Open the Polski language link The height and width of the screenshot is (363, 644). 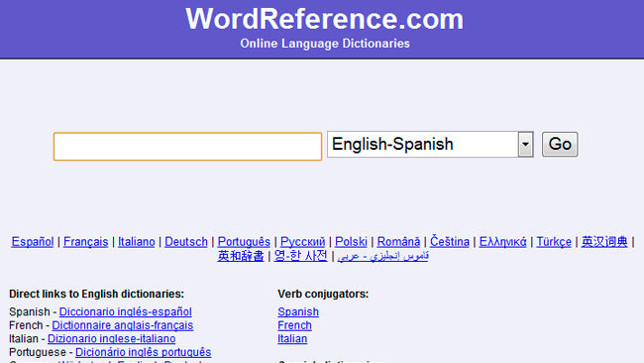[x=351, y=242]
